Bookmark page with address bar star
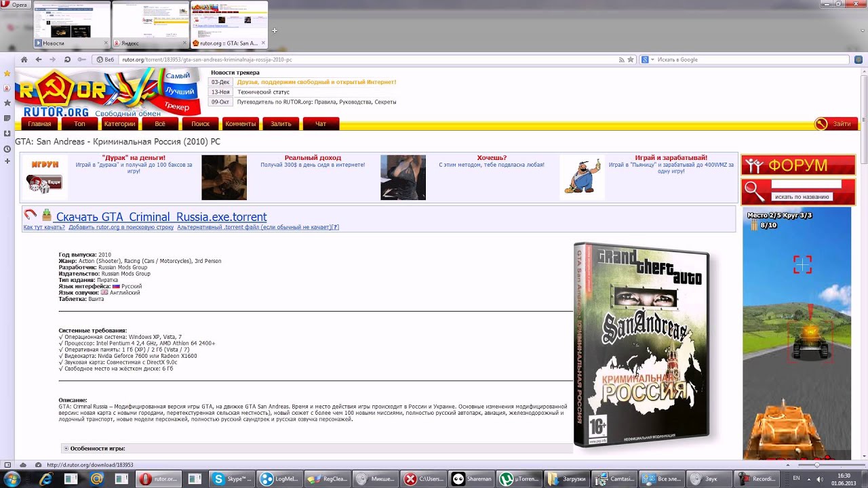Image resolution: width=868 pixels, height=488 pixels. point(631,60)
